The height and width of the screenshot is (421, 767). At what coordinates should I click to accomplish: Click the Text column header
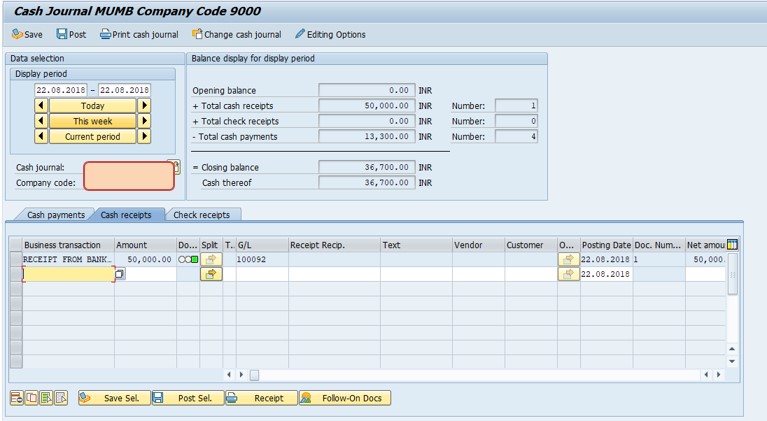[416, 245]
